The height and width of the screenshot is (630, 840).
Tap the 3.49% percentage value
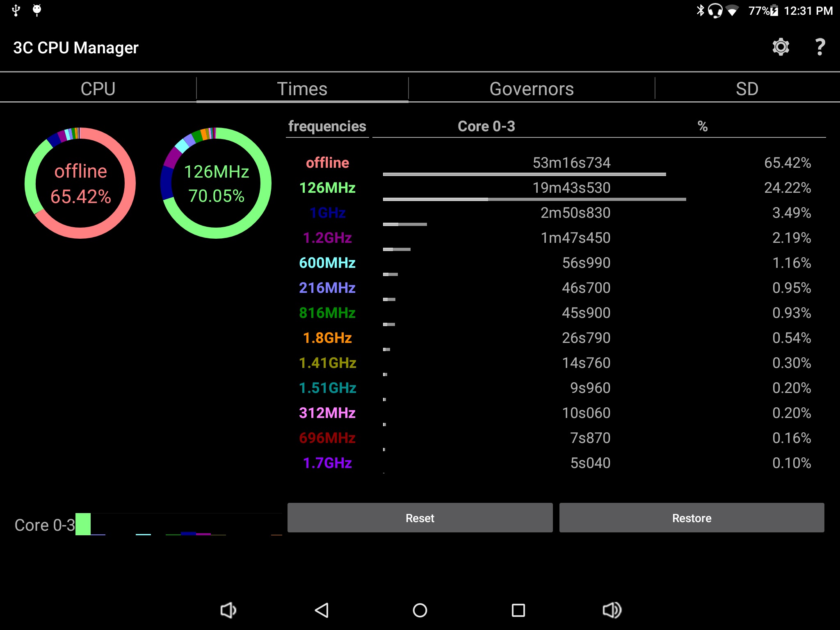[x=792, y=213]
